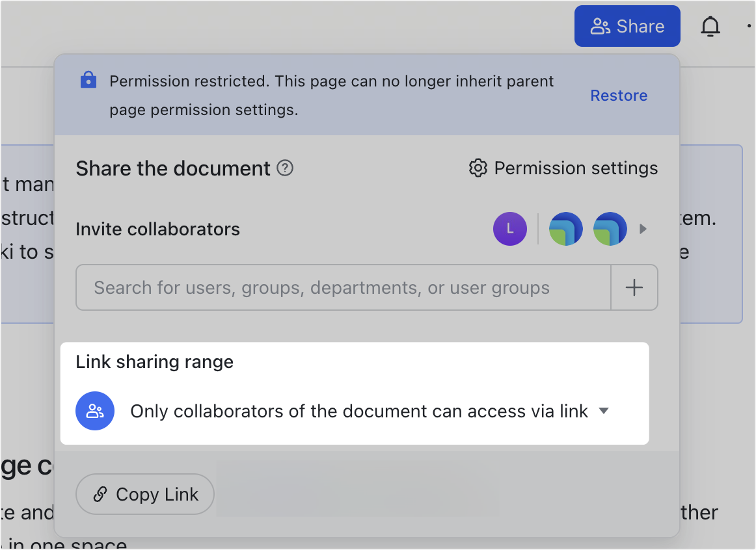Click the Permission settings gear icon
The image size is (756, 550).
[x=478, y=168]
